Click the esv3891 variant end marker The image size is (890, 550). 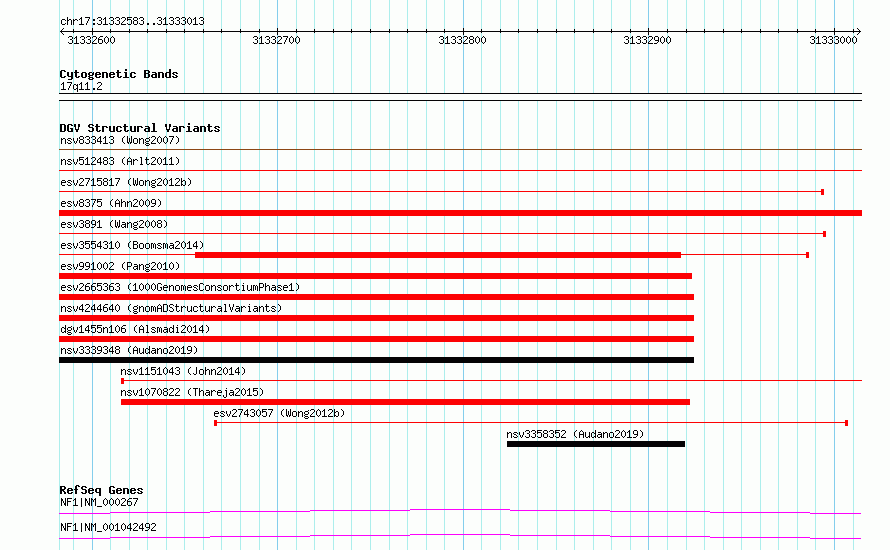824,234
